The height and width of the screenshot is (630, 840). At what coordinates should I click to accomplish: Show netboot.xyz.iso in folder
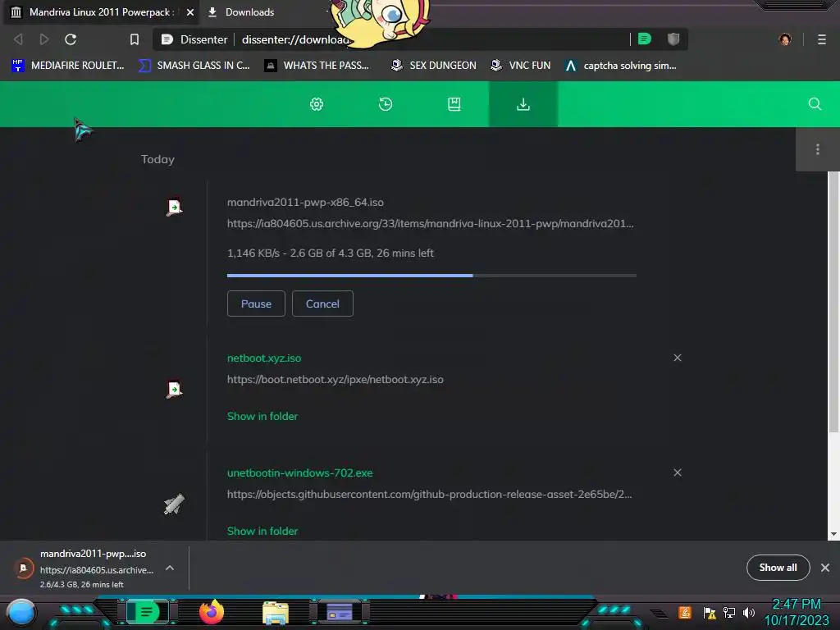[x=262, y=416]
